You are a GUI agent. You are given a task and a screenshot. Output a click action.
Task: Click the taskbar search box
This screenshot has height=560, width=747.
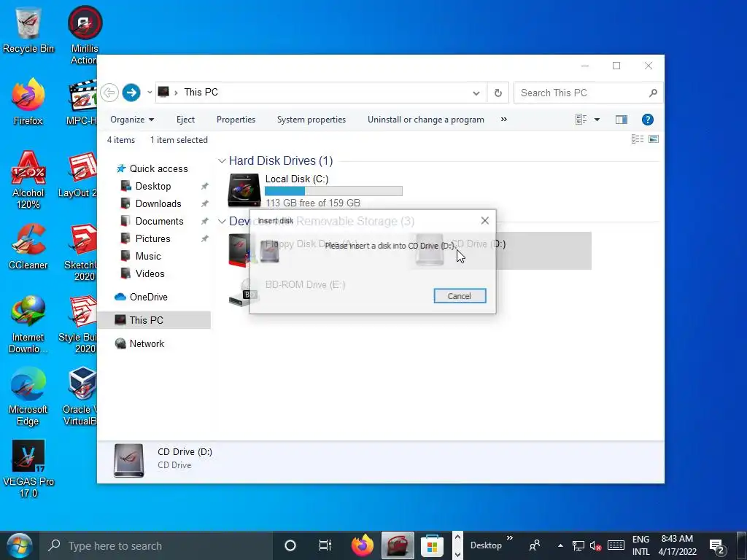click(x=156, y=545)
